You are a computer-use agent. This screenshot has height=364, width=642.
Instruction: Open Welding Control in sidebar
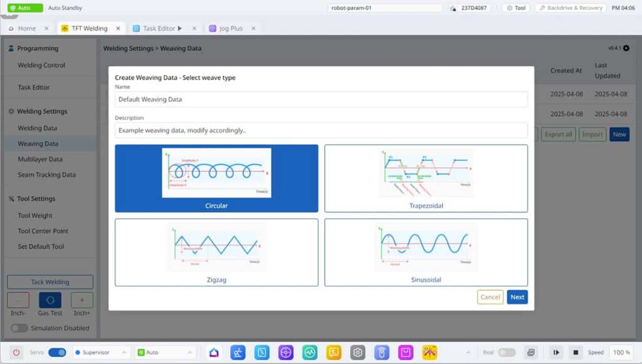pyautogui.click(x=41, y=65)
